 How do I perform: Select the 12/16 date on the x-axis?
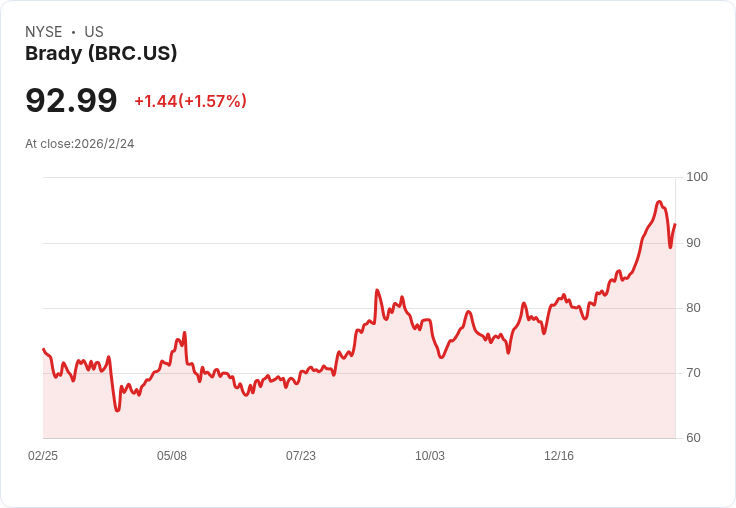pos(559,456)
